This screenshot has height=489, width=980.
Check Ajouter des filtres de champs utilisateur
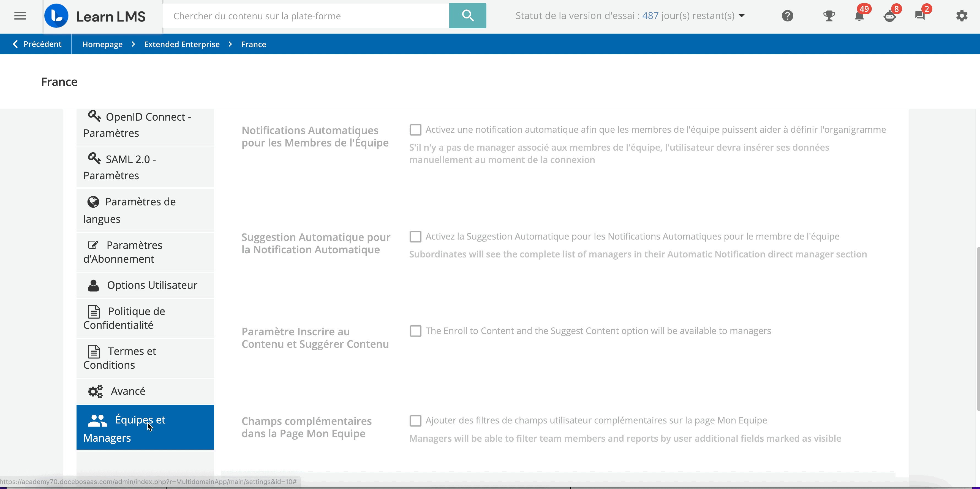[x=415, y=420]
